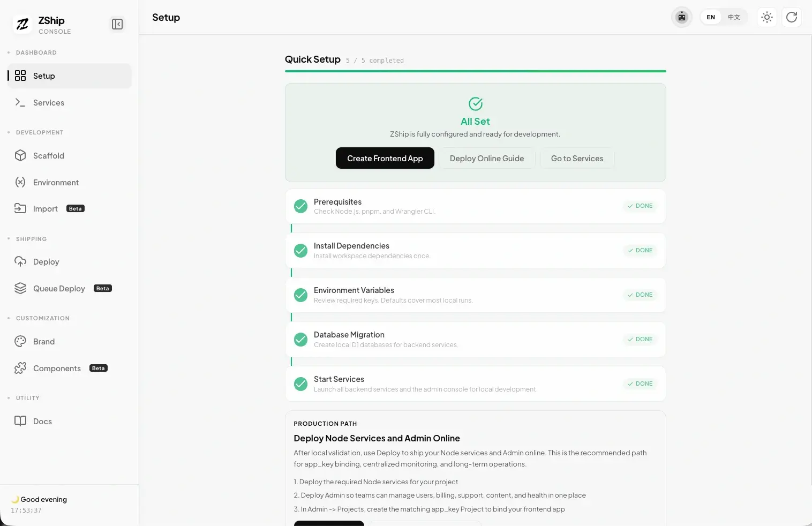Click the Beta badge beside Import
Image resolution: width=812 pixels, height=526 pixels.
click(x=76, y=208)
